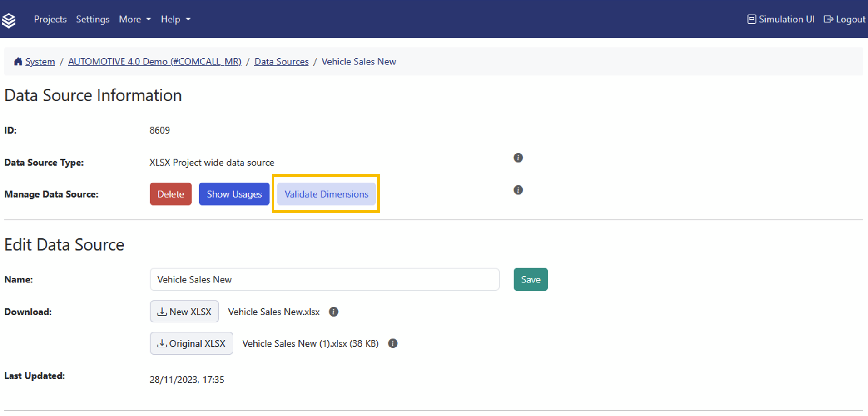Click the home icon in breadcrumb

point(18,62)
